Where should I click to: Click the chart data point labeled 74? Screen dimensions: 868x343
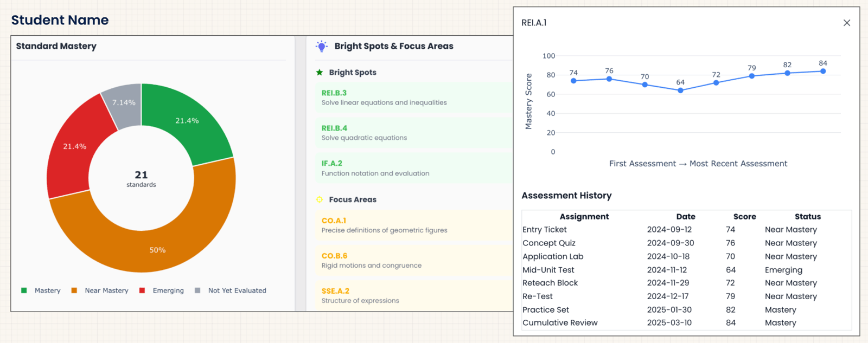(573, 81)
